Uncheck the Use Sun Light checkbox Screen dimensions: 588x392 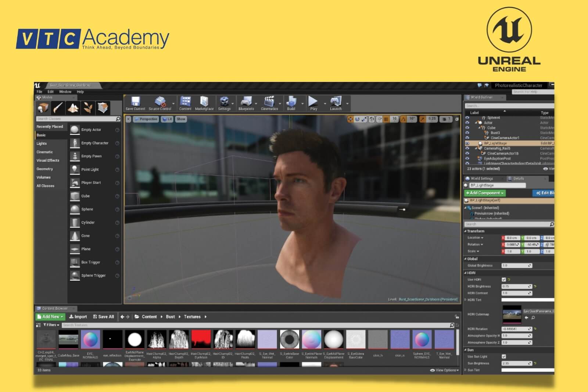(504, 356)
